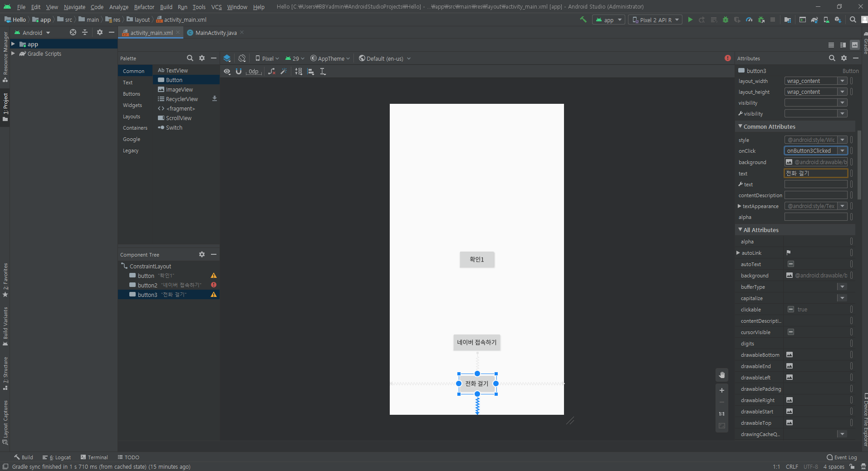Open Guidelines tool icon
This screenshot has height=471, width=868.
323,71
